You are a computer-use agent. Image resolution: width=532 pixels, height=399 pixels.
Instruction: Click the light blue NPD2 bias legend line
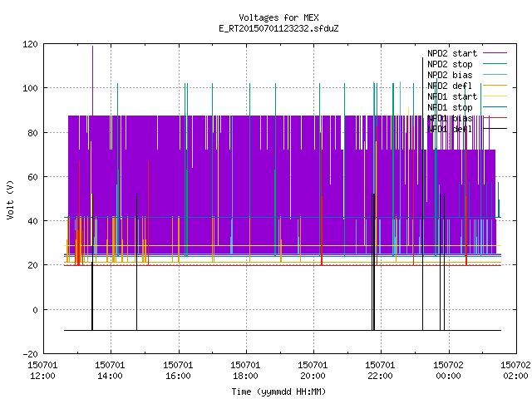(495, 75)
